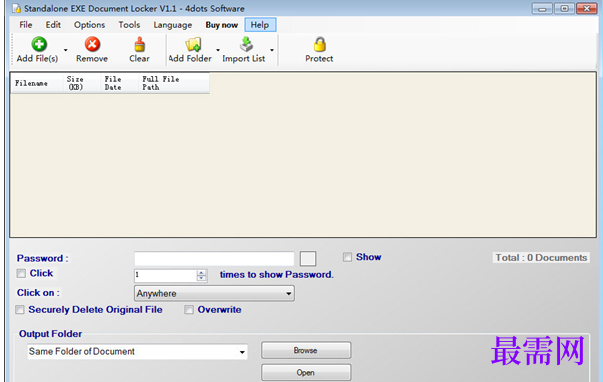This screenshot has width=603, height=382.
Task: Expand the Same Folder of Document dropdown
Action: [242, 352]
